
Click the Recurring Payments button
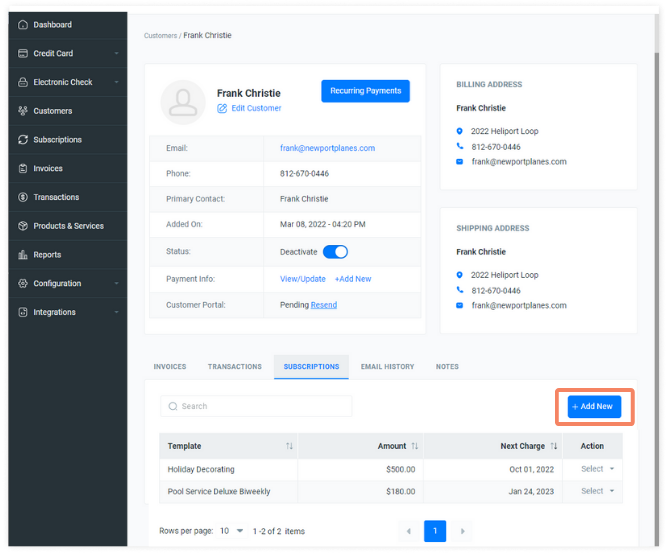coord(366,91)
